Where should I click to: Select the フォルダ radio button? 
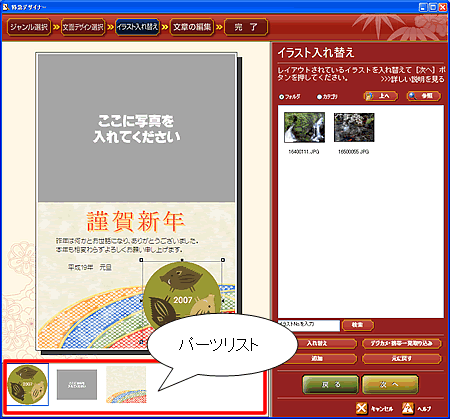(281, 97)
